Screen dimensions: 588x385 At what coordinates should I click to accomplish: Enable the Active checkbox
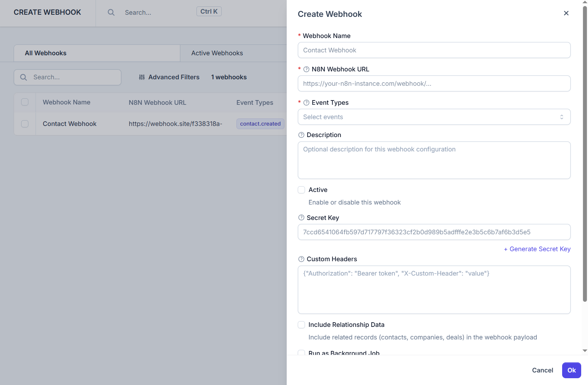[301, 190]
